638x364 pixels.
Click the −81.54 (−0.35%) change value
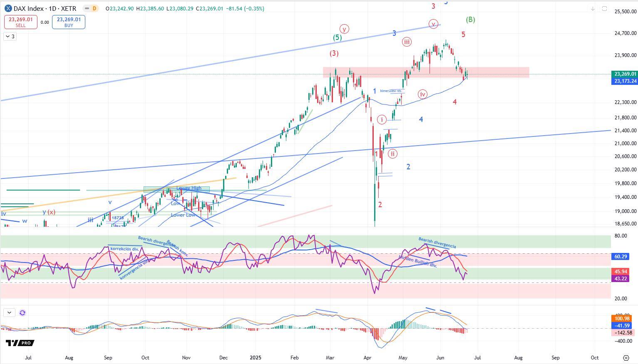[x=245, y=8]
